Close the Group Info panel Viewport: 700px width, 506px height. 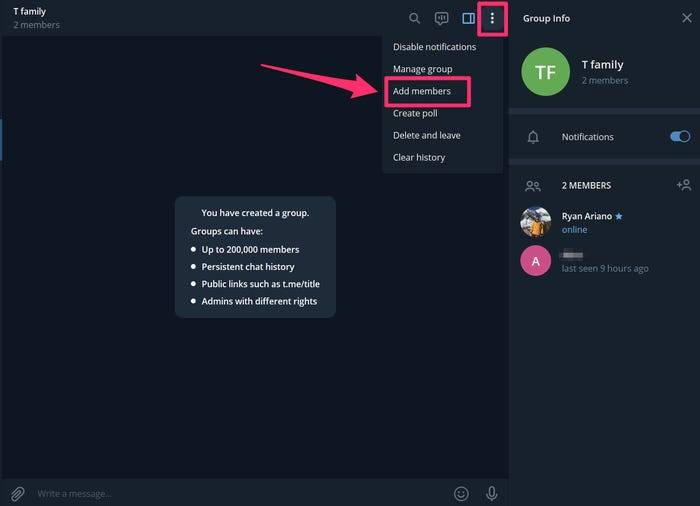686,18
